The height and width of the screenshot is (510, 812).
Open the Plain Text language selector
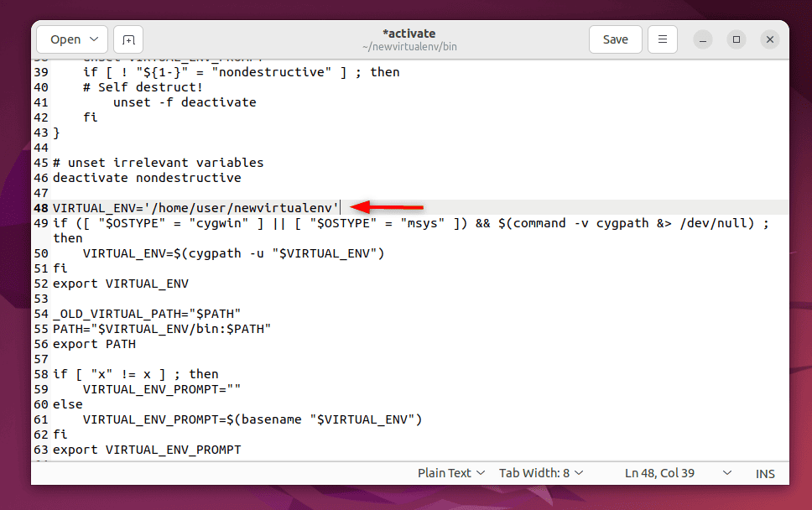pos(451,473)
